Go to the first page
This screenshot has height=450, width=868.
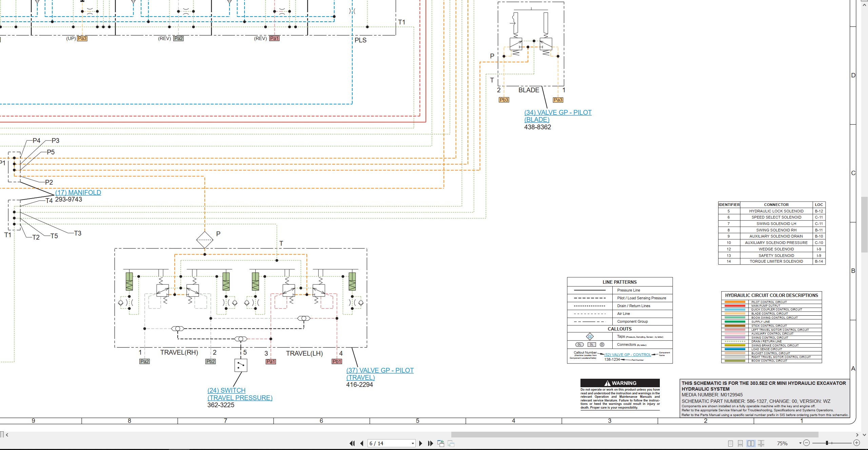tap(352, 443)
